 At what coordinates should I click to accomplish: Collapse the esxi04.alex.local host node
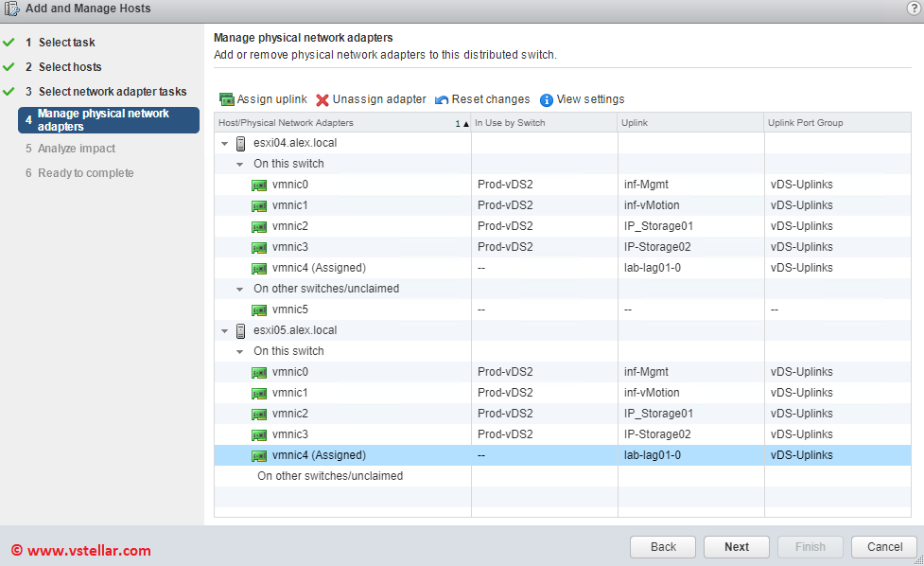tap(224, 144)
